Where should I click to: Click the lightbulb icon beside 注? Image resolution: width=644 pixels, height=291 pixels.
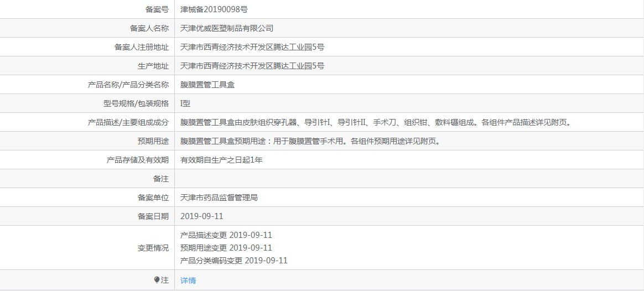click(157, 280)
